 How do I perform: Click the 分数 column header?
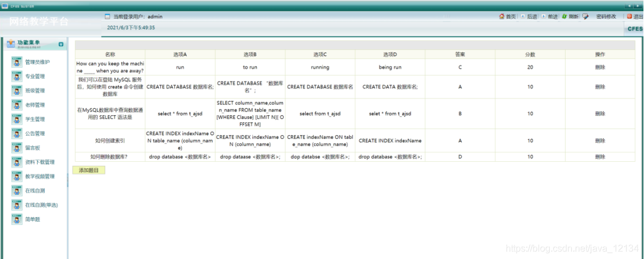[x=530, y=54]
